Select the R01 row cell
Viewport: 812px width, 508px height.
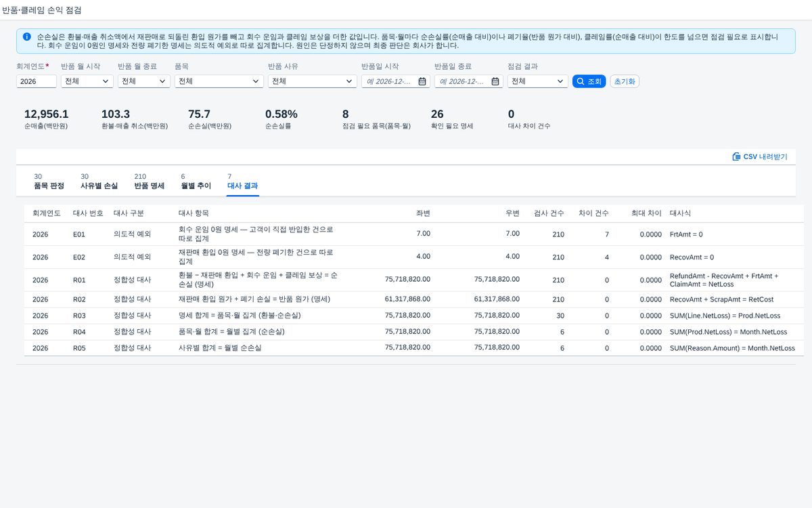tap(79, 280)
